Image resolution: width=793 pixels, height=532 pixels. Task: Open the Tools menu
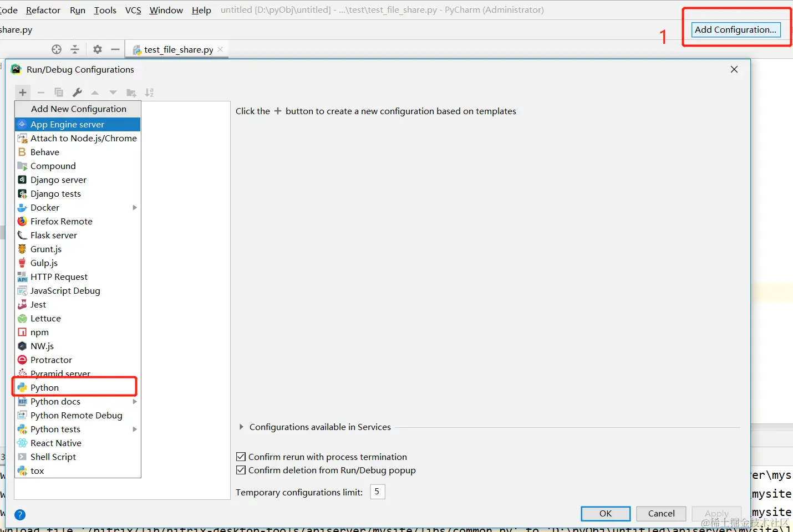(105, 10)
